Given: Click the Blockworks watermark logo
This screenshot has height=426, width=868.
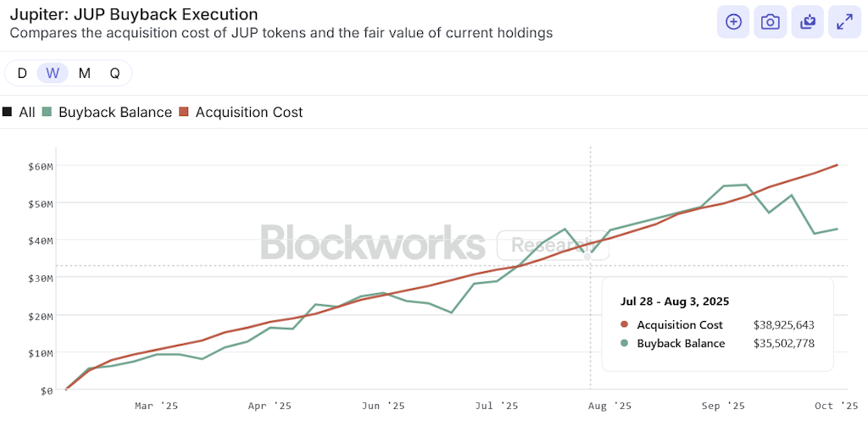Looking at the screenshot, I should (373, 242).
